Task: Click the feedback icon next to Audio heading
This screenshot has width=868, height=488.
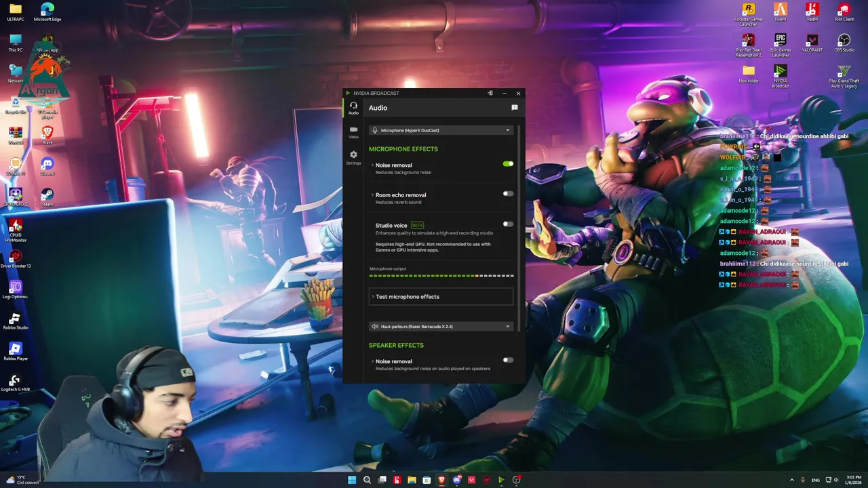Action: (x=514, y=108)
